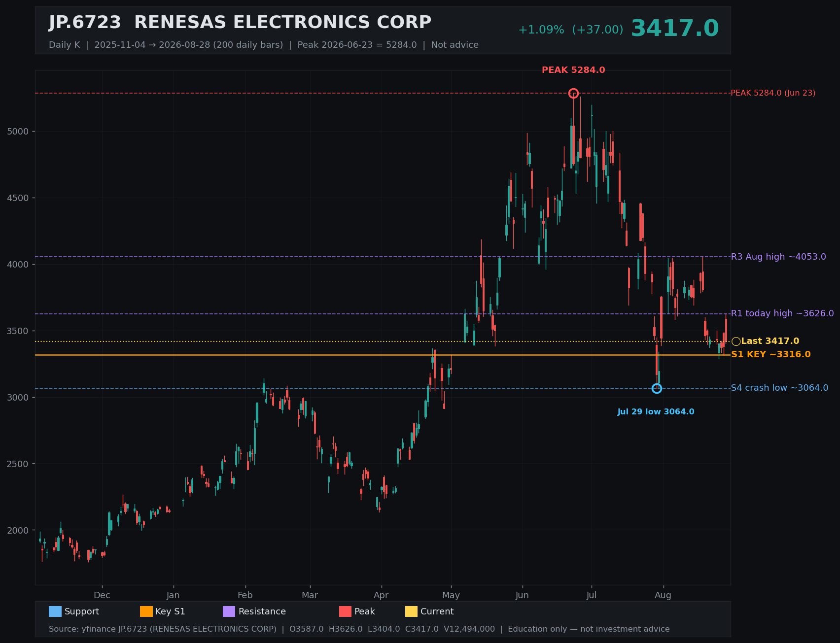The width and height of the screenshot is (840, 643).
Task: Click the May label on the time axis
Action: 451,595
